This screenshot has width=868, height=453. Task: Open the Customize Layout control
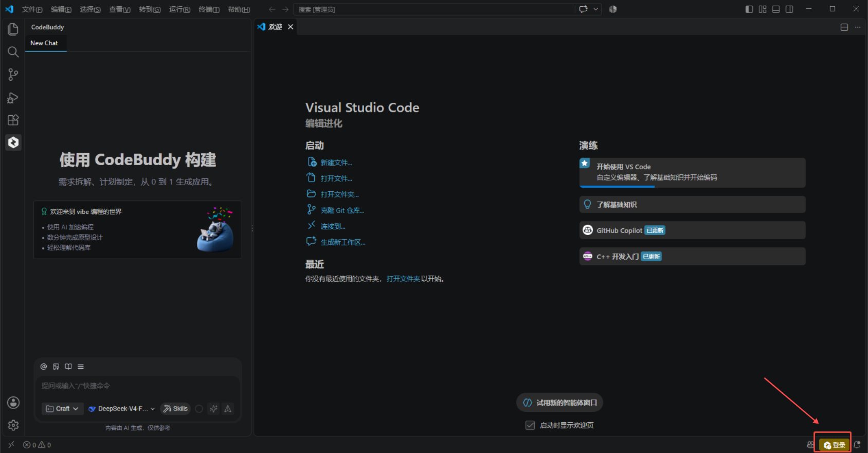[x=763, y=9]
